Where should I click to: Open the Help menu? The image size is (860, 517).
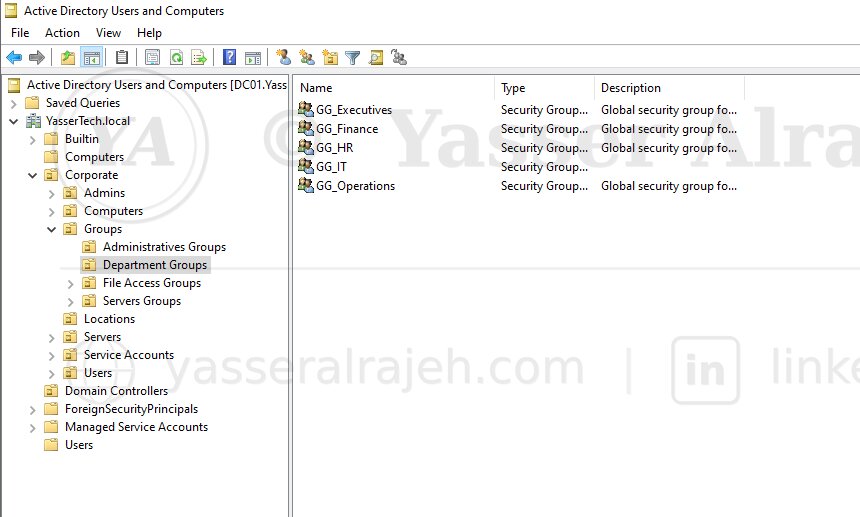pyautogui.click(x=149, y=33)
